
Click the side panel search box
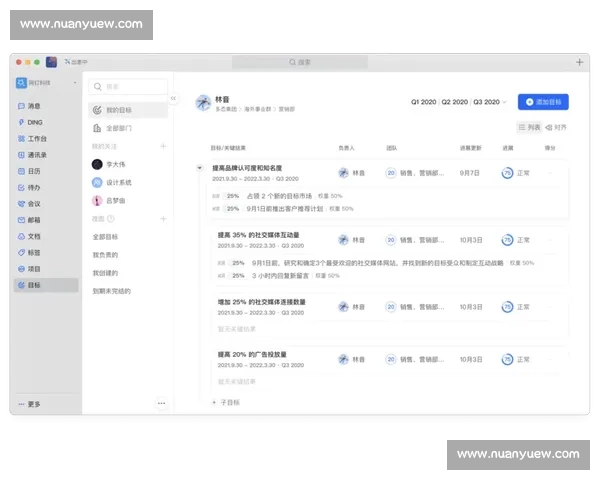coord(128,87)
